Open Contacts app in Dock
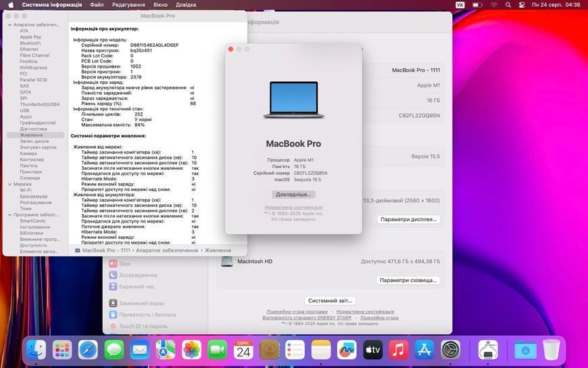 pyautogui.click(x=269, y=350)
